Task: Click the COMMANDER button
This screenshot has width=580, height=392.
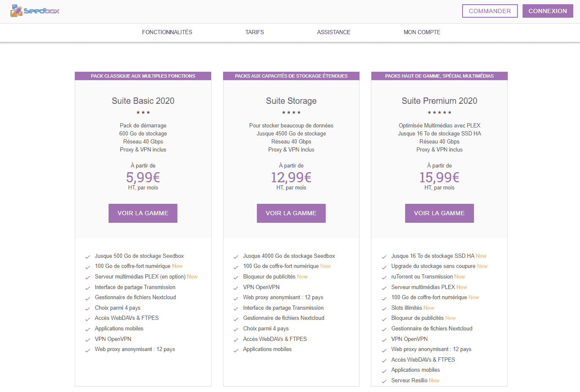Action: (490, 11)
